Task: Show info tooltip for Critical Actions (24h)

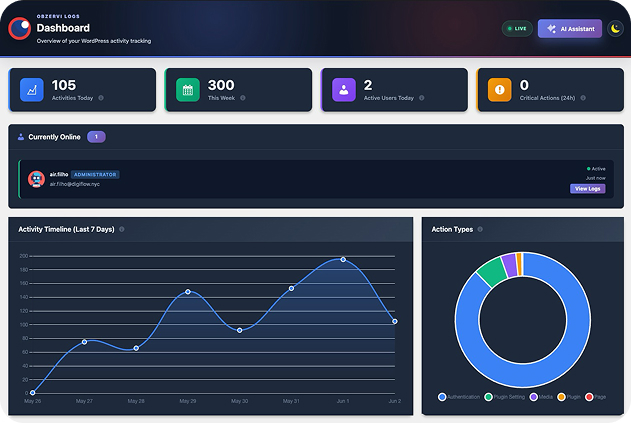Action: coord(583,98)
